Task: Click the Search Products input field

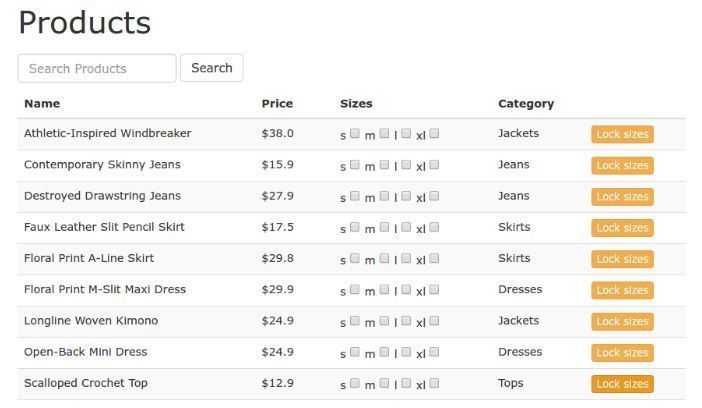Action: point(97,68)
